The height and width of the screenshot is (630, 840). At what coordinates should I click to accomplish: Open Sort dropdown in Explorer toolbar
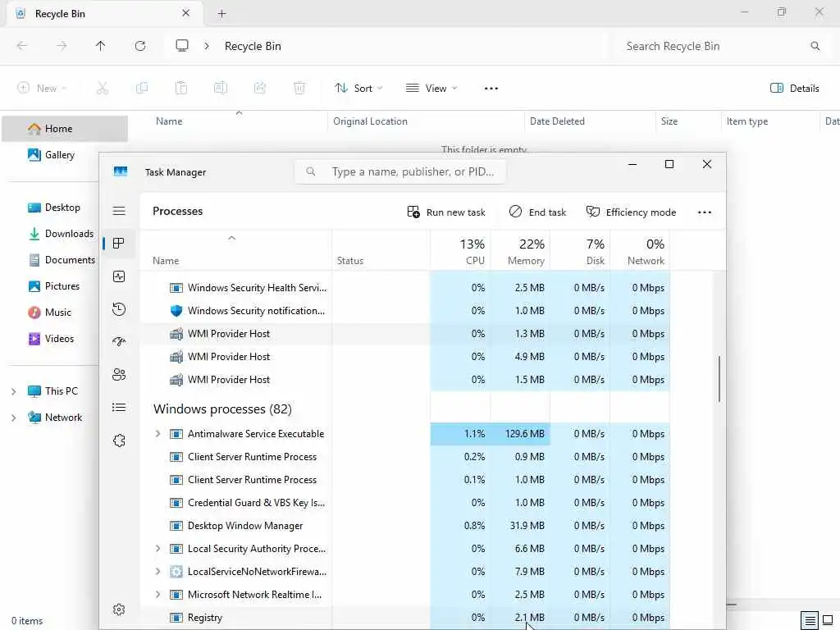tap(358, 89)
